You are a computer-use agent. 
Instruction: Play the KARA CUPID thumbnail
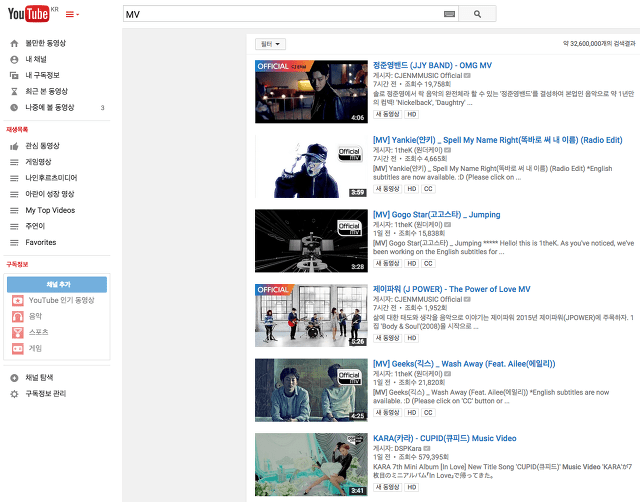click(311, 465)
